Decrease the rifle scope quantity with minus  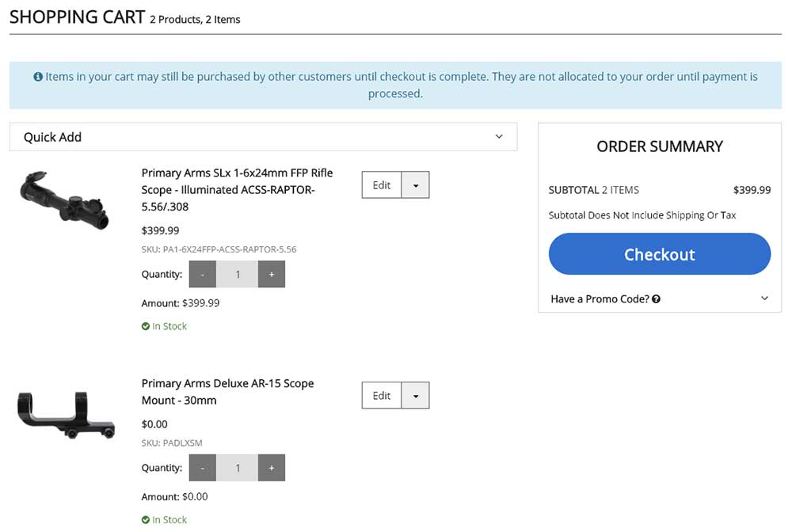tap(203, 274)
